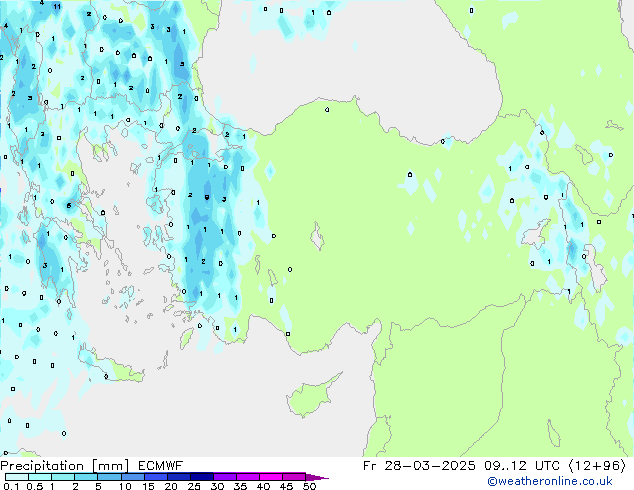634x490 pixels.
Task: Click the '28-03-2025' forecast date
Action: [430, 466]
